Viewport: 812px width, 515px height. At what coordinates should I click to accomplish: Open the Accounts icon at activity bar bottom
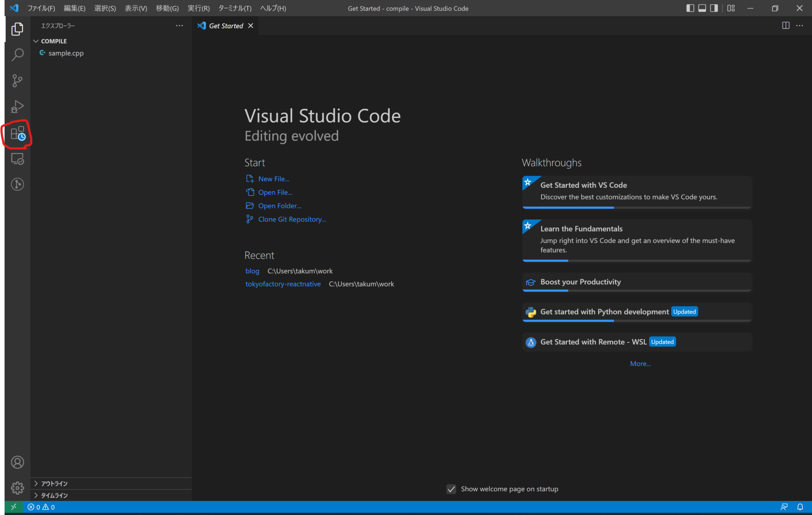(17, 462)
